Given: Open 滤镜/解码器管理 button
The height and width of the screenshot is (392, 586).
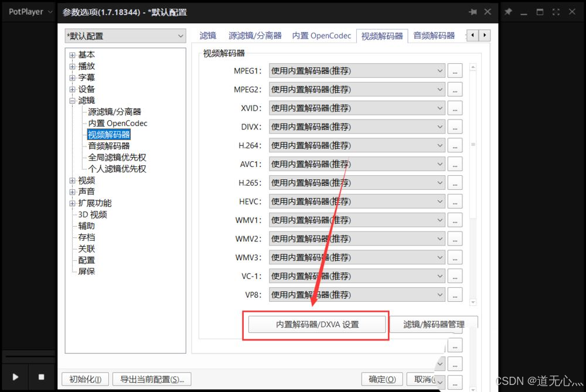Looking at the screenshot, I should (x=434, y=325).
